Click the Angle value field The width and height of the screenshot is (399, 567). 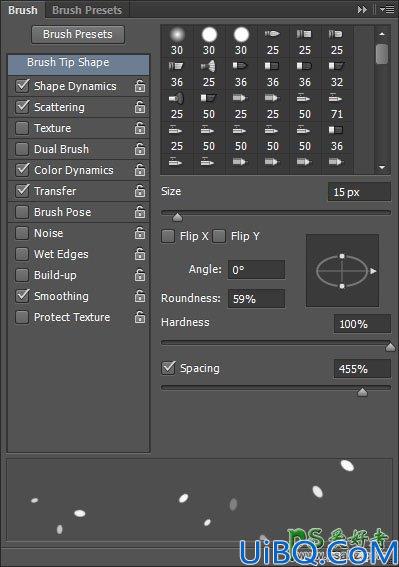coord(256,270)
